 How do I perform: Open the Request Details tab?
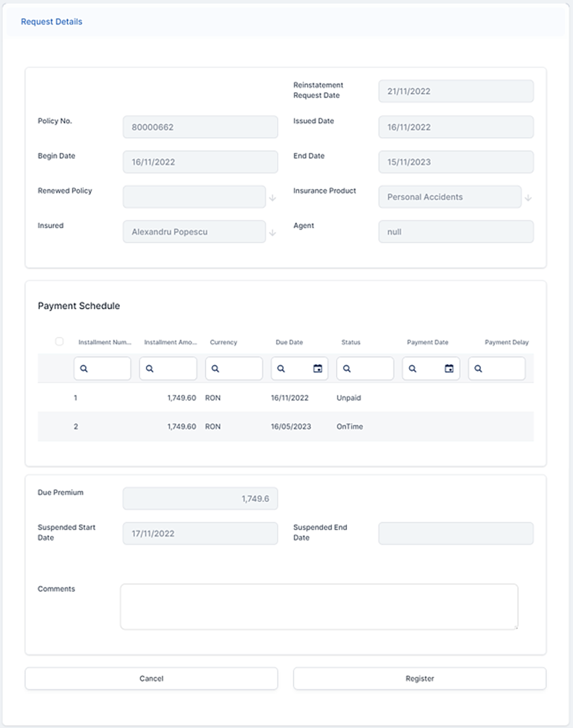click(52, 22)
